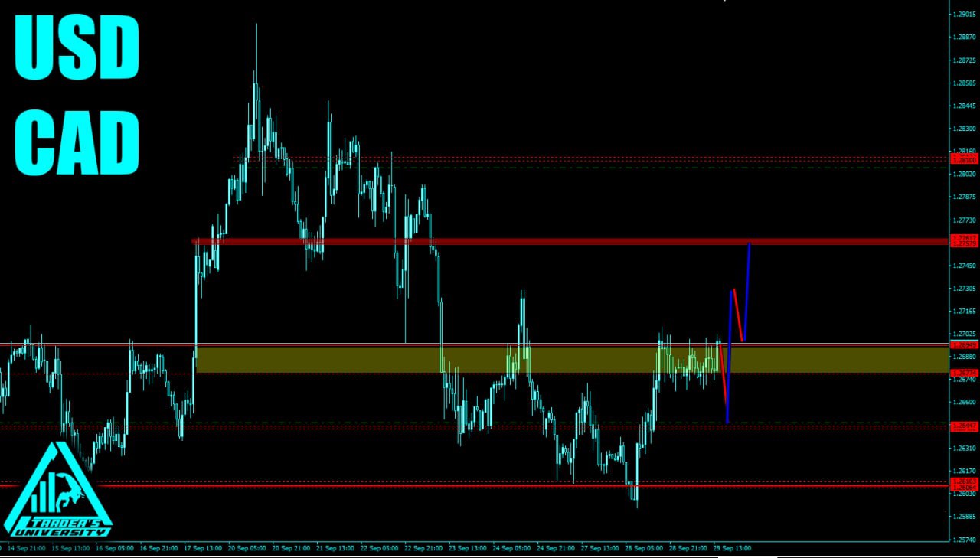Click the 1.27730 price axis label
980x558 pixels.
[965, 220]
